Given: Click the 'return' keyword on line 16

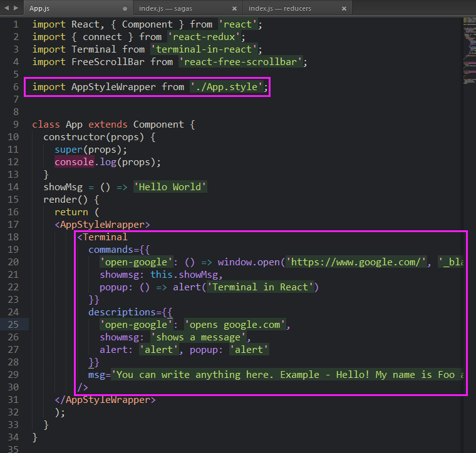Looking at the screenshot, I should 71,212.
